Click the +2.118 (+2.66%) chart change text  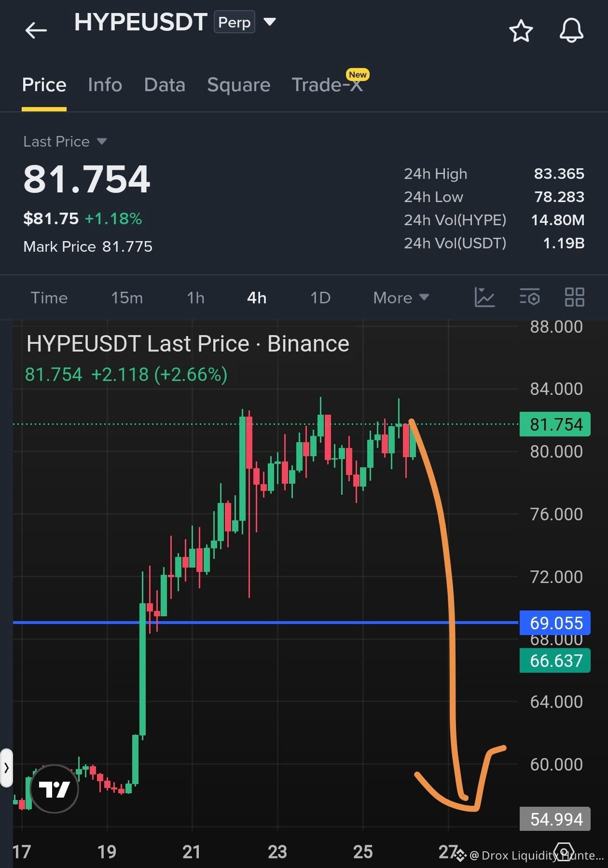click(159, 374)
